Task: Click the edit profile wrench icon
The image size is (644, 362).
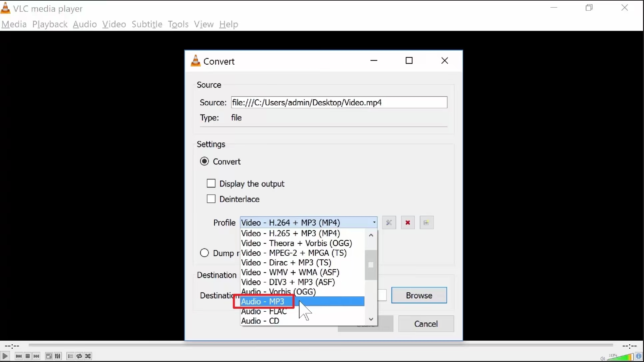Action: [389, 222]
